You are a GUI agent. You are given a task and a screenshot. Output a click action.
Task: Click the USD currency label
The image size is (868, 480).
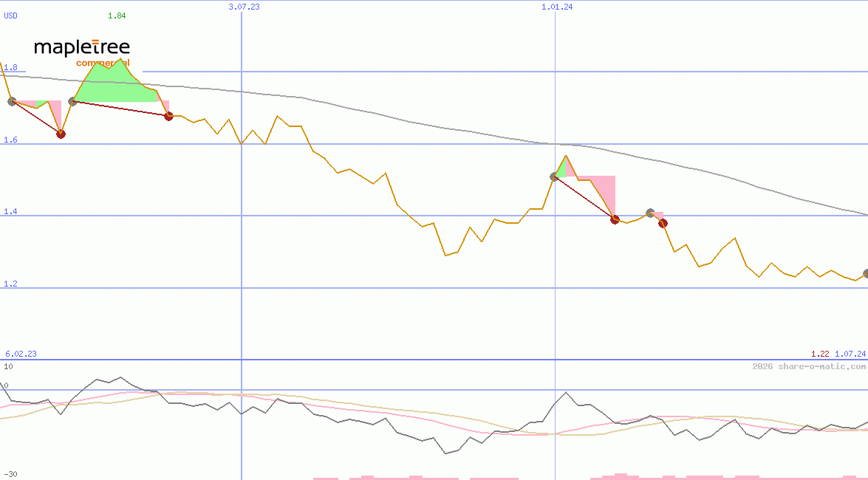click(11, 16)
